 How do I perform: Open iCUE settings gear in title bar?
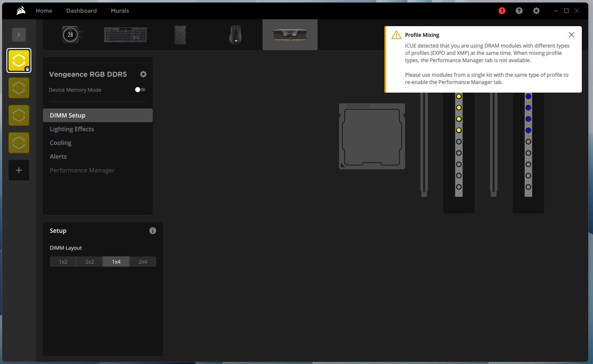click(536, 11)
